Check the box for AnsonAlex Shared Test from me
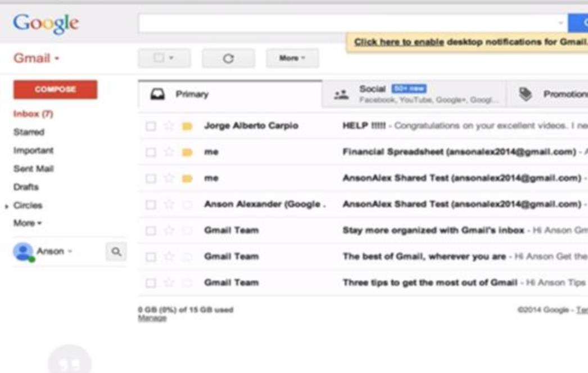588x373 pixels. (151, 178)
